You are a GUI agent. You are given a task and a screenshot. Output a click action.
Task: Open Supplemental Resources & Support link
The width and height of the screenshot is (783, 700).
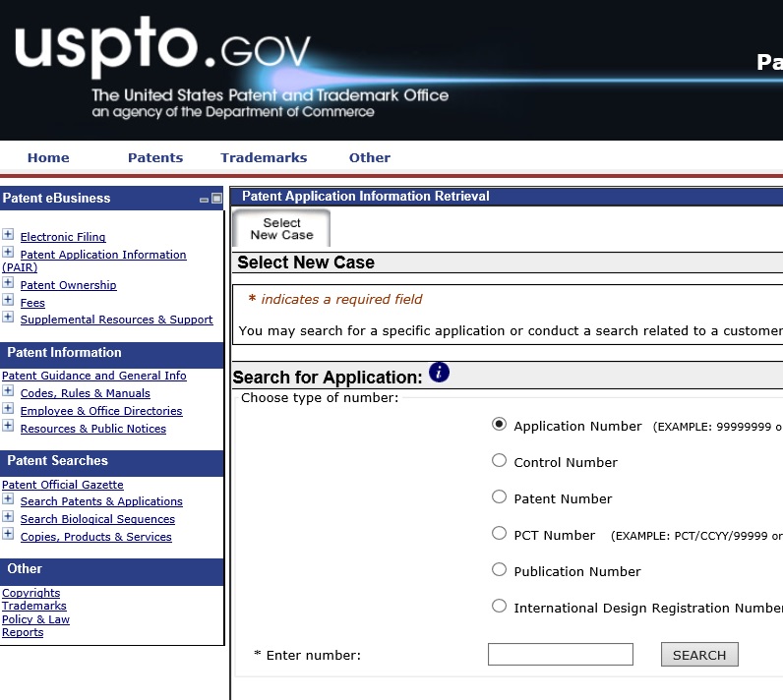point(116,320)
